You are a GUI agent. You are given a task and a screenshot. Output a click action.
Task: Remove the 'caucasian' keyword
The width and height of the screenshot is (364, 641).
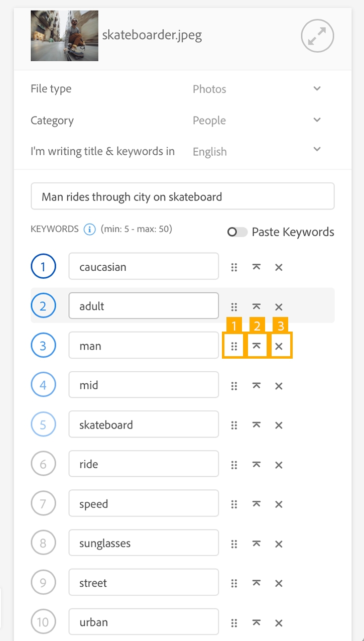coord(279,267)
